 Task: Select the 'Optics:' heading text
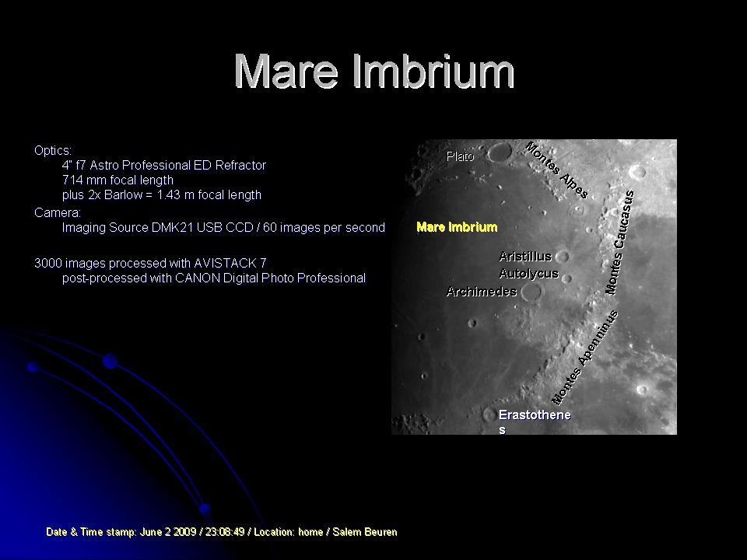click(53, 149)
